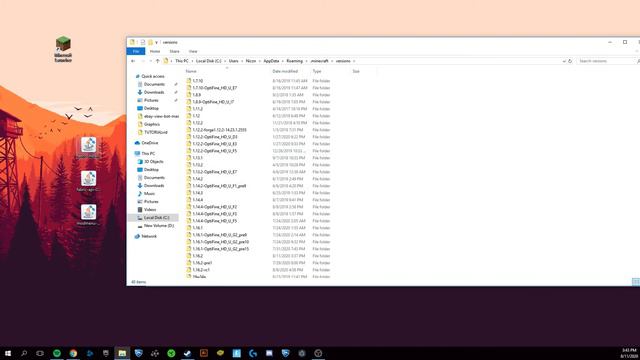Open taskbar search magnifier
This screenshot has width=640, height=360.
click(x=24, y=353)
